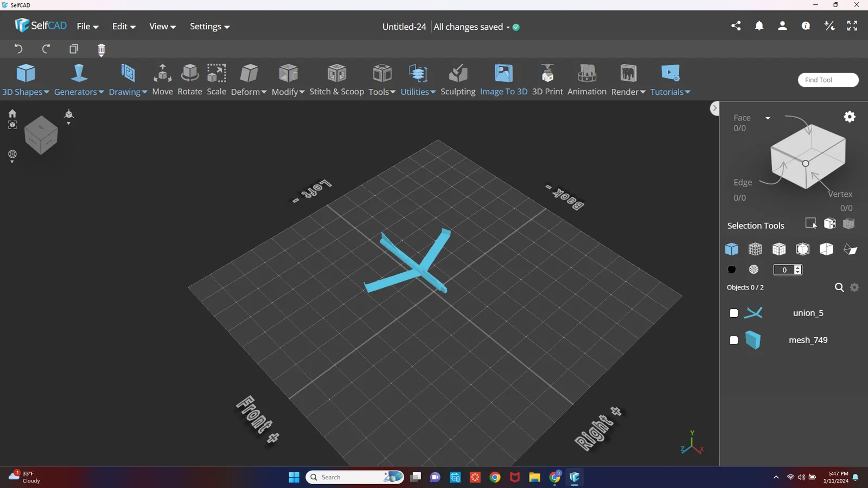Toggle the greyed cube beside Selection Tools

tap(849, 223)
